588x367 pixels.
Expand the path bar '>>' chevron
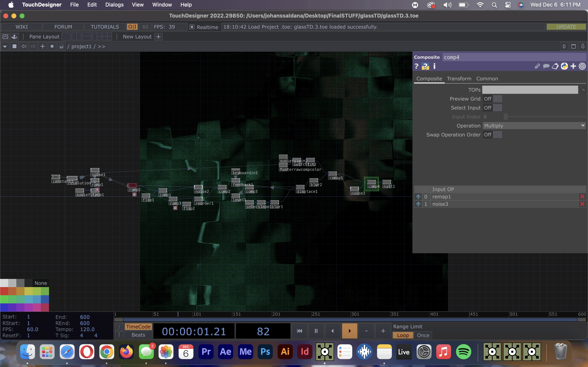pos(101,46)
